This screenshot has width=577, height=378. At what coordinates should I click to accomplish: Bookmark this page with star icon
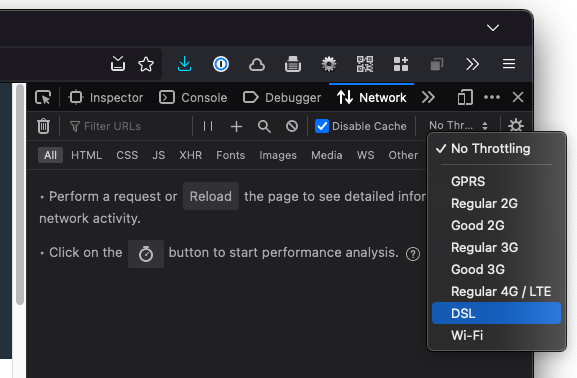click(146, 64)
